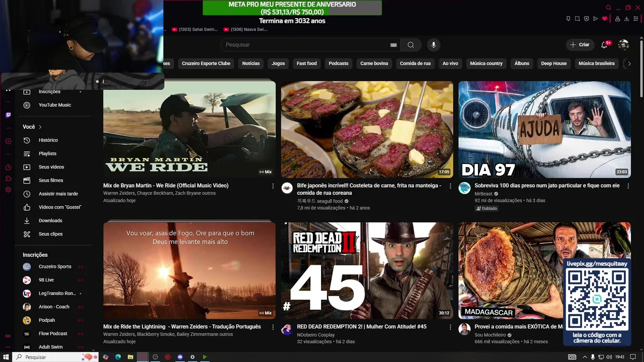Screen dimensions: 644x362
Task: Open the Windows Start menu
Action: point(7,357)
